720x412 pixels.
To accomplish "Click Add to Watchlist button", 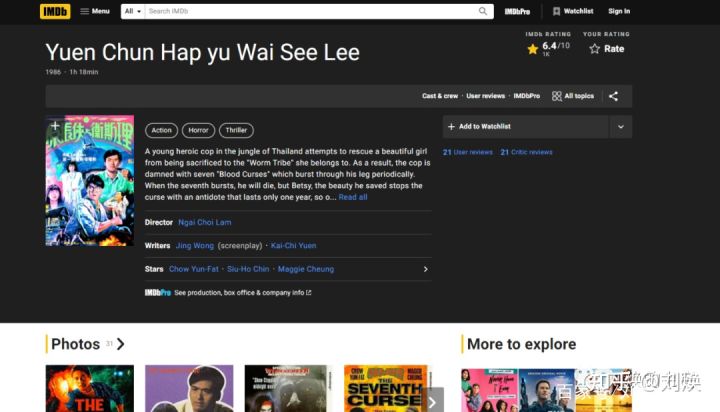I will click(526, 127).
